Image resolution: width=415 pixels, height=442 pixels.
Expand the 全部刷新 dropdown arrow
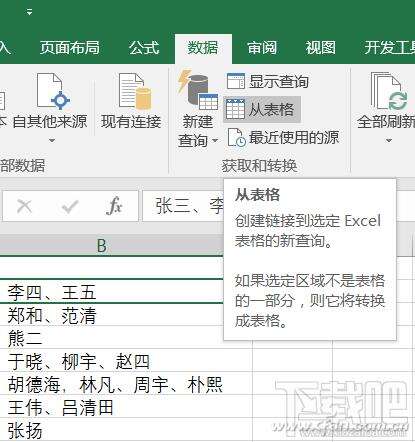(389, 140)
